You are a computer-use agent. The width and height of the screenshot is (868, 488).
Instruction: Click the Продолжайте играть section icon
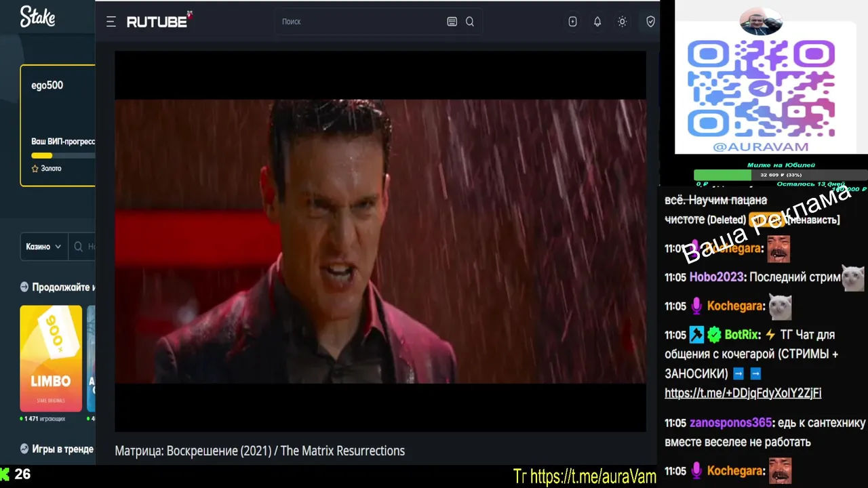tap(24, 287)
